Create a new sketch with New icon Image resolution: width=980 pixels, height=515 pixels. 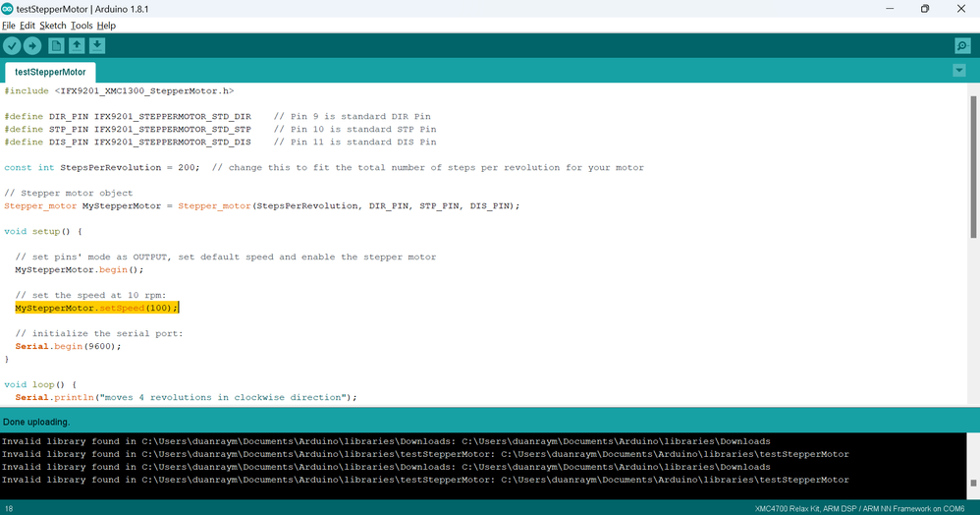click(x=56, y=46)
